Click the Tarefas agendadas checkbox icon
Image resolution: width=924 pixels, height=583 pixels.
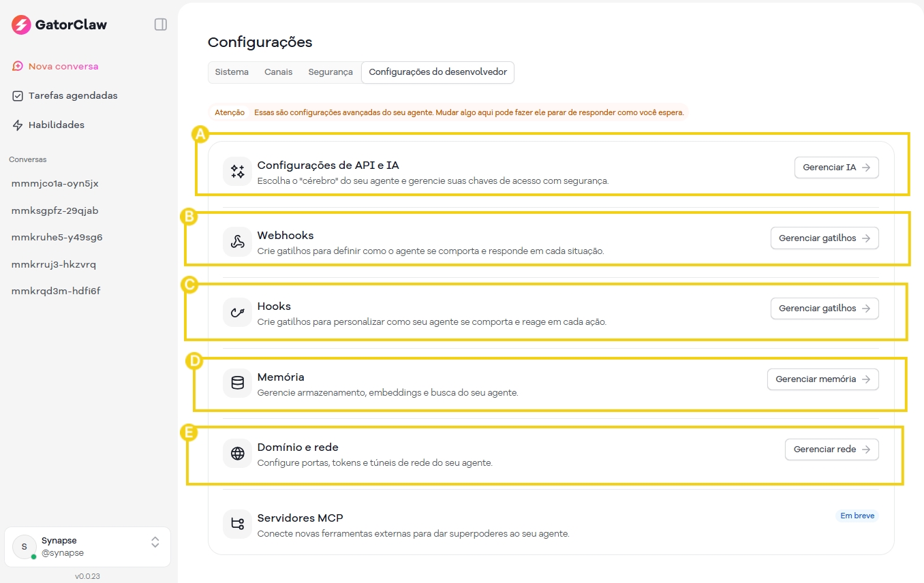coord(17,95)
